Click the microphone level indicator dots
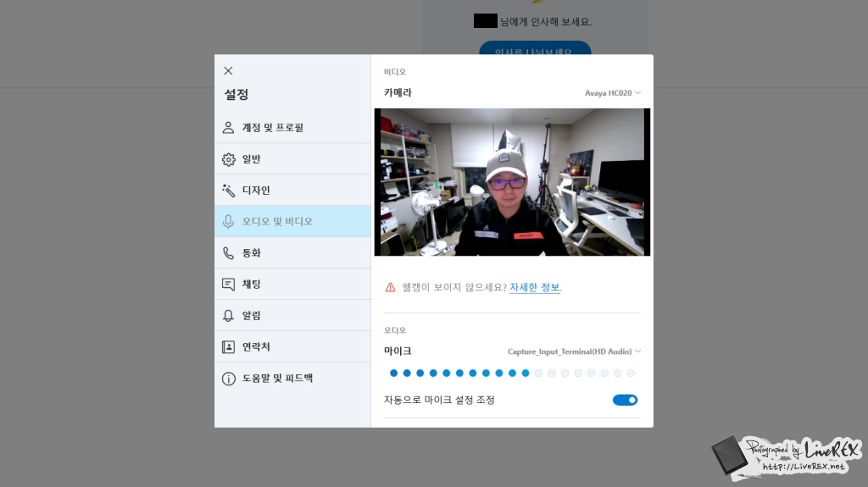Screen dimensions: 868x487 point(512,374)
